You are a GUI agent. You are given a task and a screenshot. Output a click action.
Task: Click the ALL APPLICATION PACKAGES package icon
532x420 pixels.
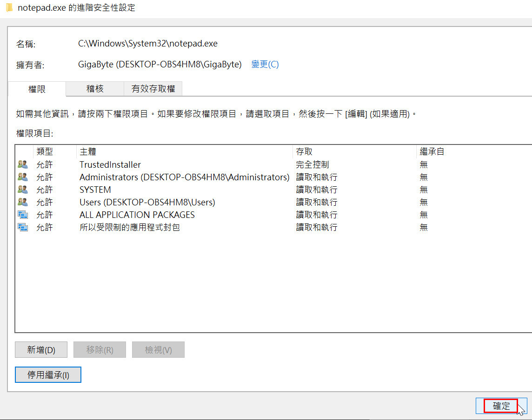coord(22,215)
